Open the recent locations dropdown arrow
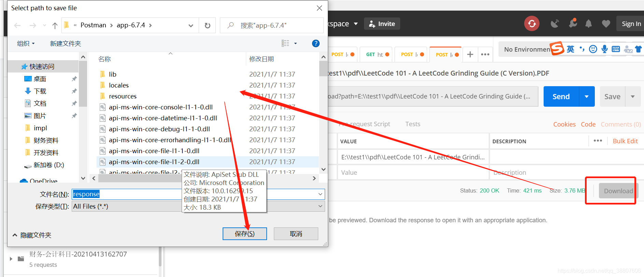Image resolution: width=644 pixels, height=277 pixels. 44,25
